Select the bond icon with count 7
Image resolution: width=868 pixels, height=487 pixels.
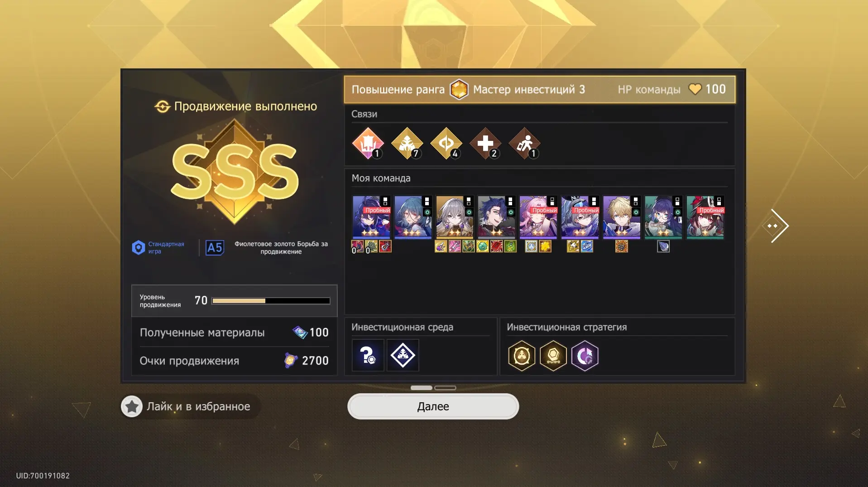click(407, 143)
